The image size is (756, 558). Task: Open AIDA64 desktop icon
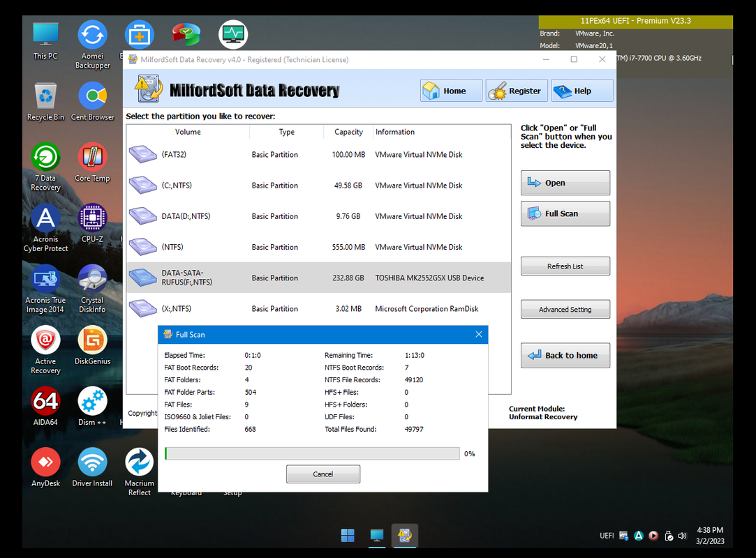coord(45,407)
